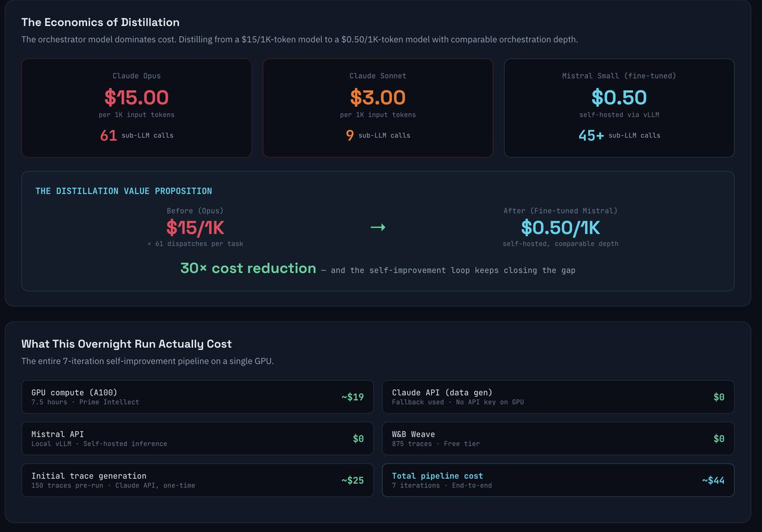This screenshot has height=532, width=762.
Task: Click '7.5 hours · Prime Intellect' subtitle
Action: click(x=85, y=402)
